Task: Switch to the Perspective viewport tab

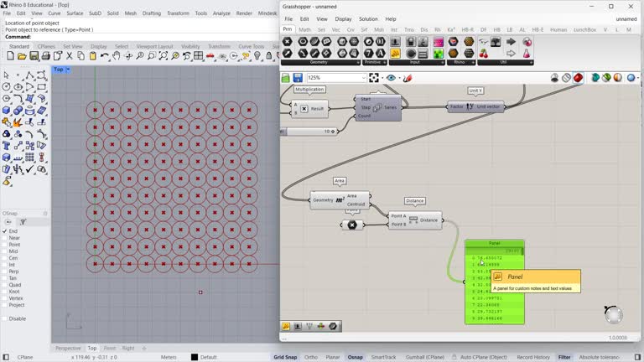Action: click(68, 348)
